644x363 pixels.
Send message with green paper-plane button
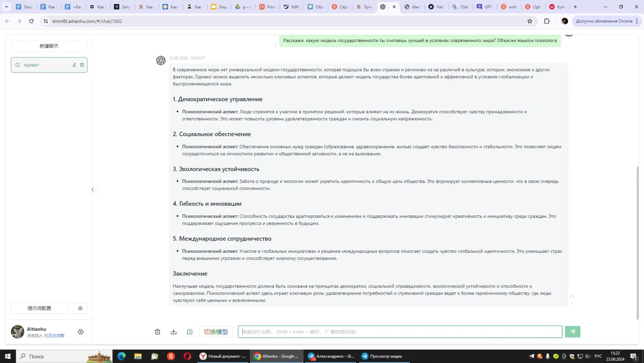573,332
